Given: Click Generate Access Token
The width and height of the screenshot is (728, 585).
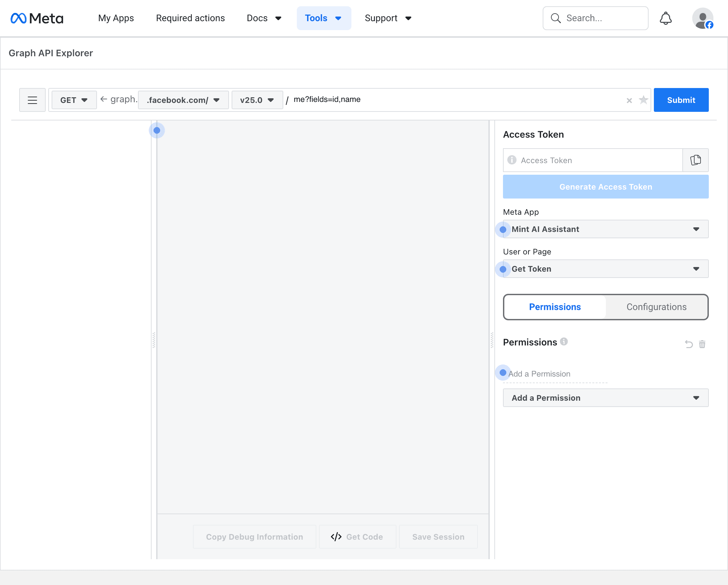Looking at the screenshot, I should (606, 187).
